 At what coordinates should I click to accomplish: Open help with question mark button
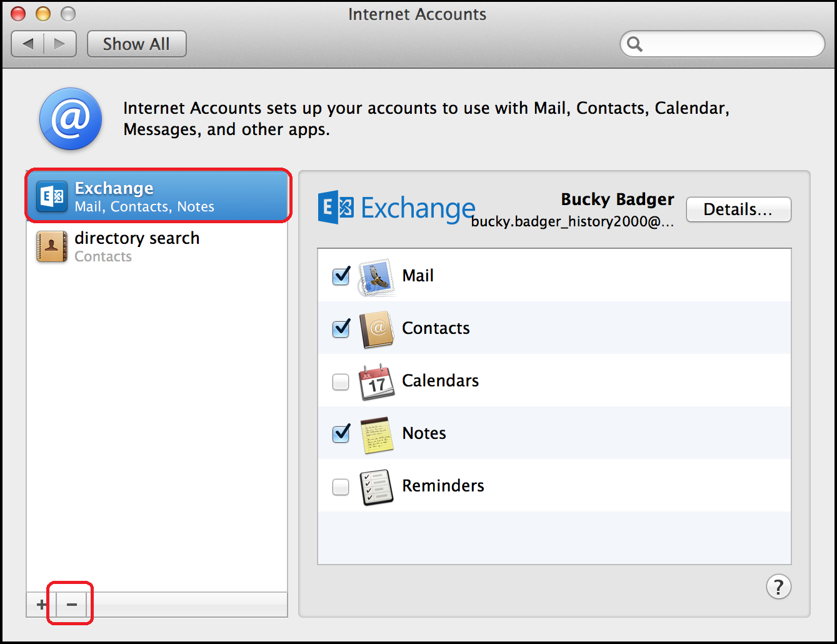[x=778, y=587]
